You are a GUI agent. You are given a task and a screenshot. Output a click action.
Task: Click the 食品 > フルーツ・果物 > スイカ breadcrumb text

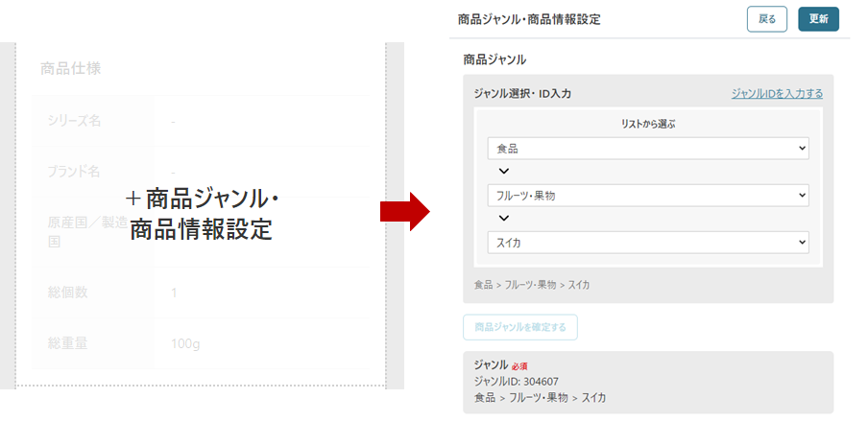coord(531,285)
